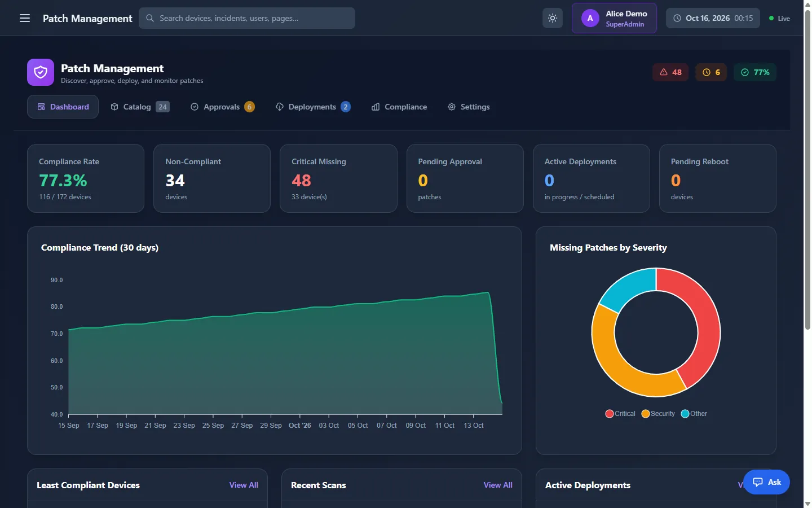This screenshot has width=812, height=508.
Task: Click the Catalog count badge 24
Action: 162,107
